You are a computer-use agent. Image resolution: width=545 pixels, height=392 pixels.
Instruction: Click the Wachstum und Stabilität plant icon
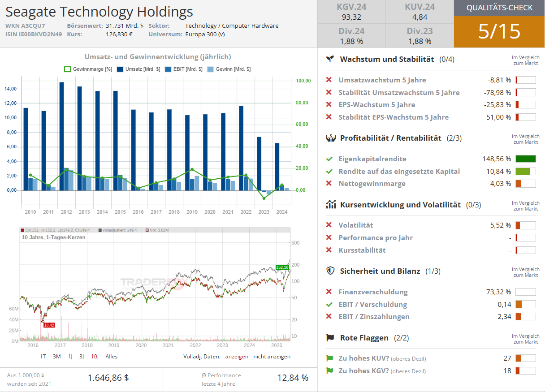[330, 59]
